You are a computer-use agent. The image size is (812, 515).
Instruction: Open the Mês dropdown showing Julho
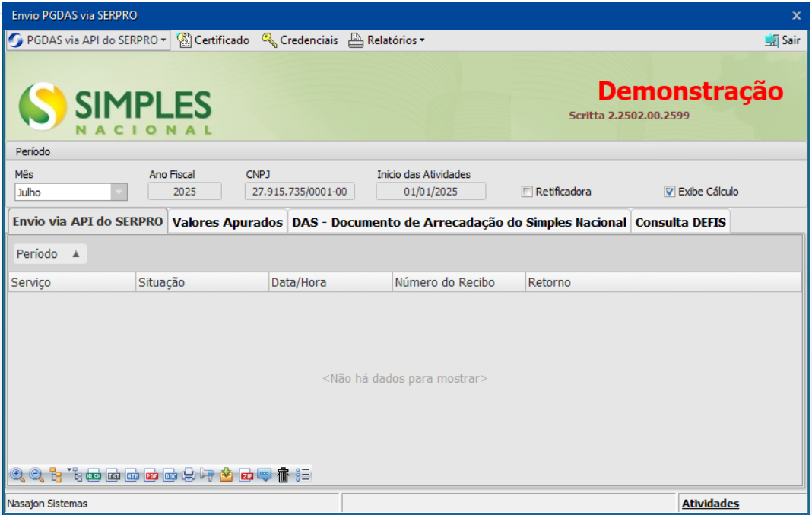(119, 192)
